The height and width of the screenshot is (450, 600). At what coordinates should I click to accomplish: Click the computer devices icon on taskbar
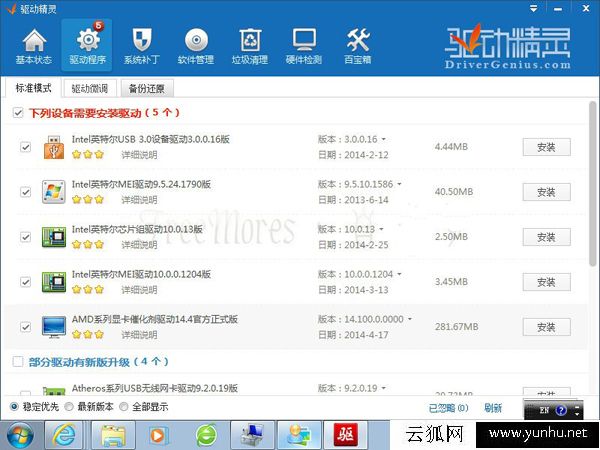click(x=253, y=435)
